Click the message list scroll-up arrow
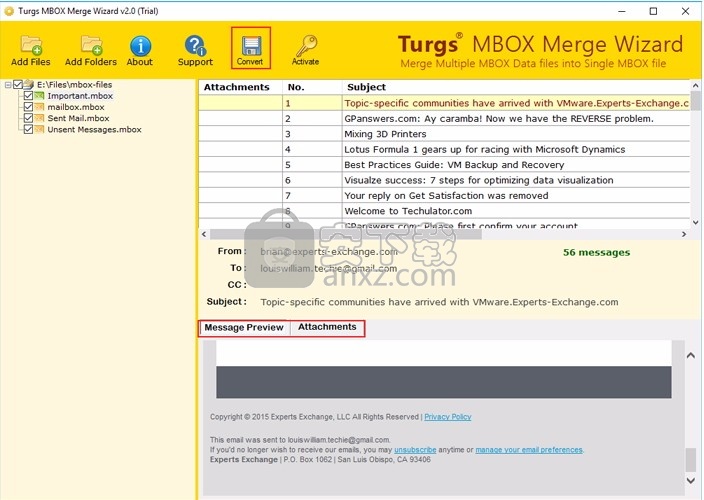704x500 pixels. pos(695,85)
